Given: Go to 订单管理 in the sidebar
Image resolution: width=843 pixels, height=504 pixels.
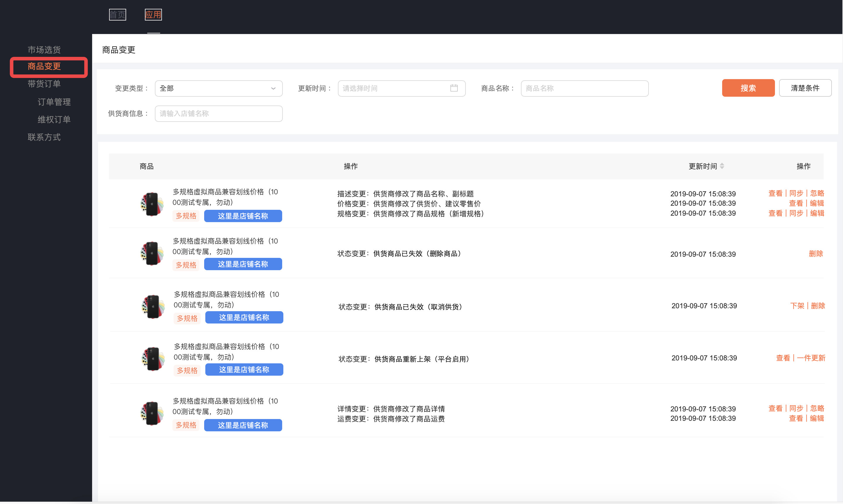Looking at the screenshot, I should point(54,102).
